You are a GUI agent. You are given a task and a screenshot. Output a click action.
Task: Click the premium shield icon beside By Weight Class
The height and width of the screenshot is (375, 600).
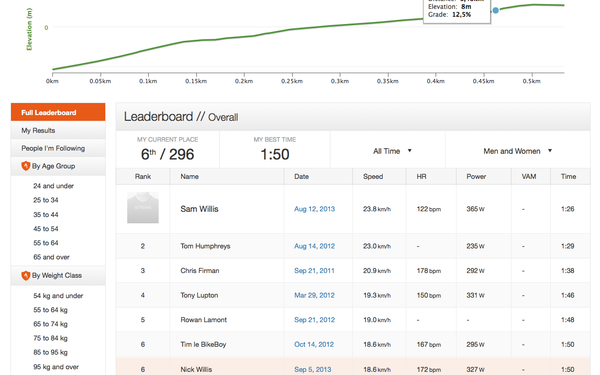[25, 276]
